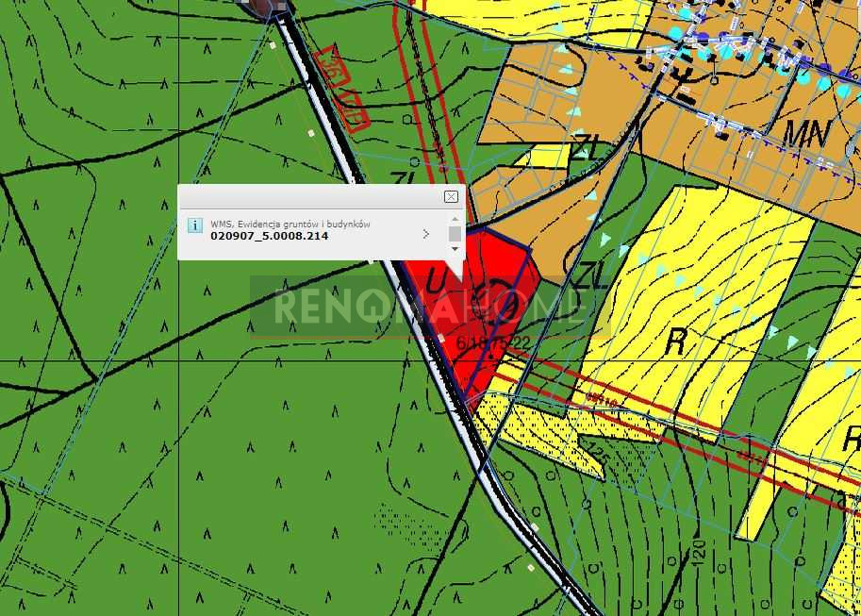The image size is (861, 616).
Task: Click the red outlined rectangle near the road
Action: tap(342, 87)
